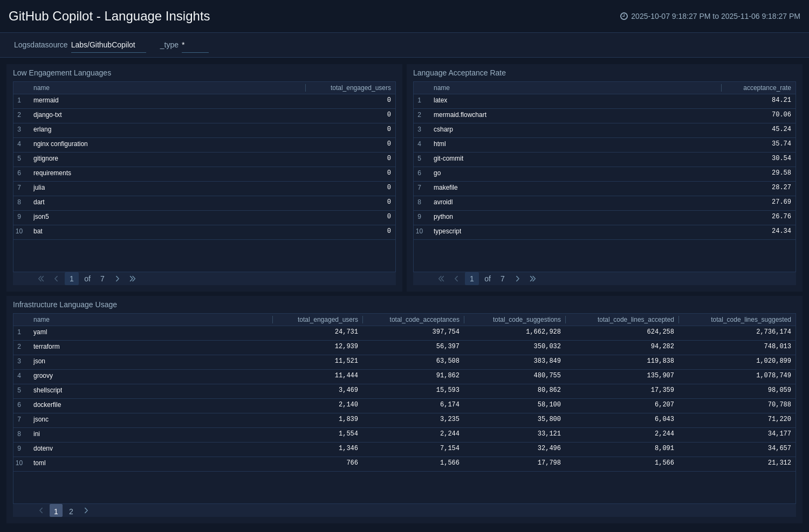Open the dashboard time range picker
The image size is (809, 532).
[715, 16]
